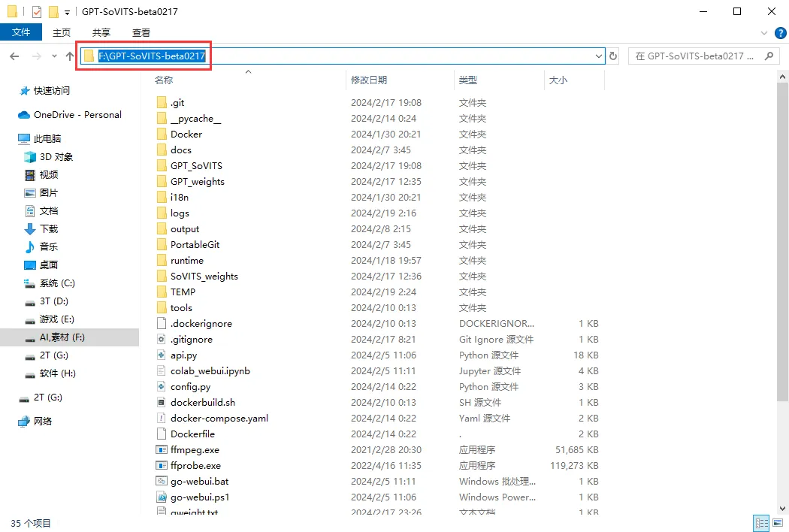The image size is (789, 532).
Task: Click the address bar path field
Action: point(342,56)
